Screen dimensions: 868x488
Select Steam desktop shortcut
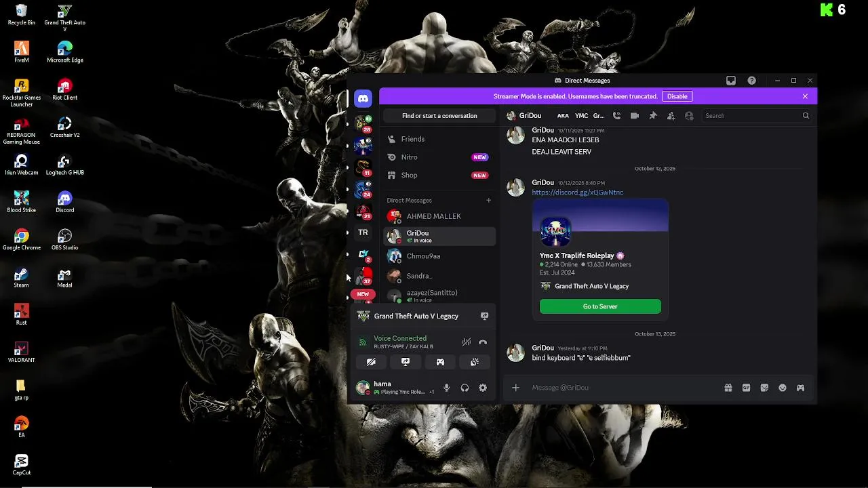coord(22,277)
